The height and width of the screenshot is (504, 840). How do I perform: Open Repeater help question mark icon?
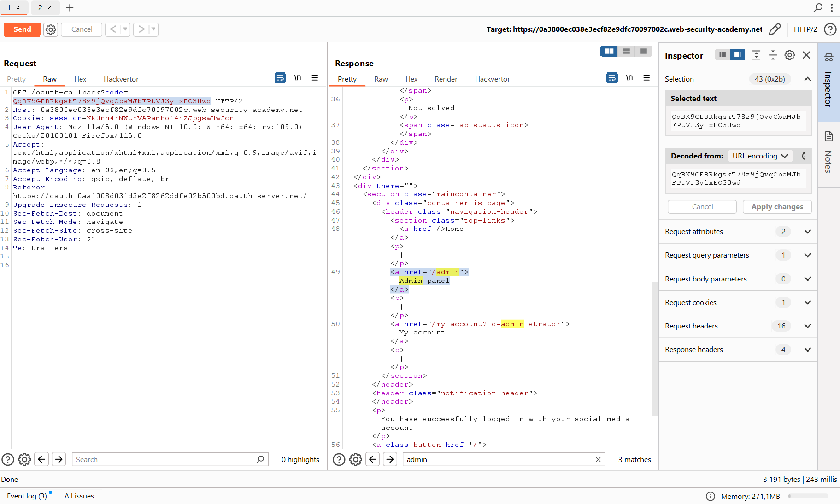(830, 29)
